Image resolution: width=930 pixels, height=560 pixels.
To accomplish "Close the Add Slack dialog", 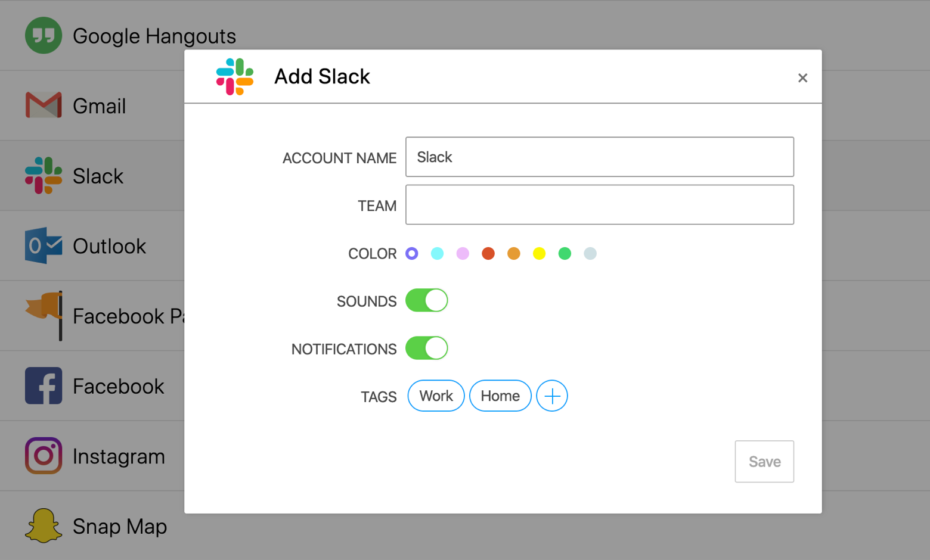I will (x=802, y=78).
